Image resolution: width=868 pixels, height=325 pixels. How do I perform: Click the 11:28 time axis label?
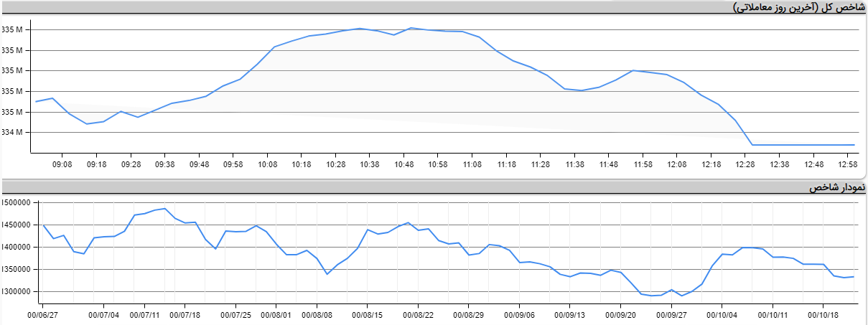(540, 164)
